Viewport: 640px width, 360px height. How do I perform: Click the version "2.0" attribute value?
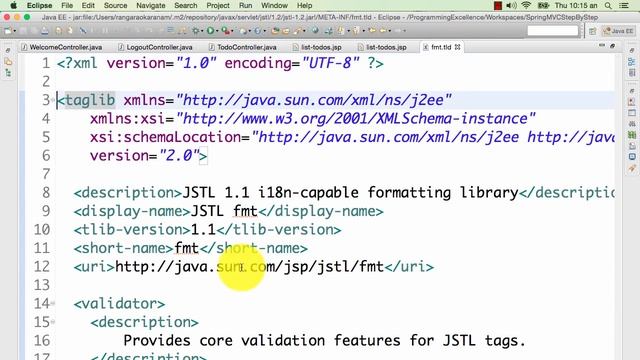(x=179, y=156)
